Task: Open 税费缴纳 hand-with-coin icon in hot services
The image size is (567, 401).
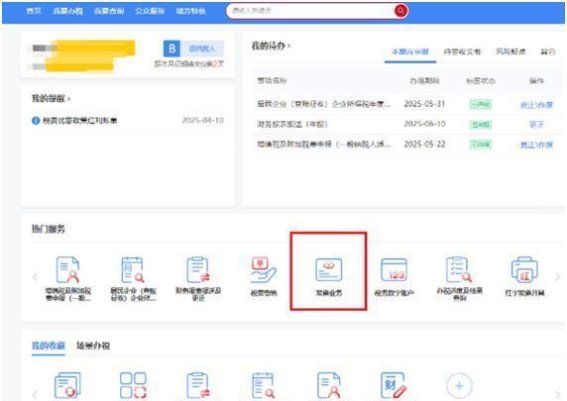Action: tap(263, 270)
